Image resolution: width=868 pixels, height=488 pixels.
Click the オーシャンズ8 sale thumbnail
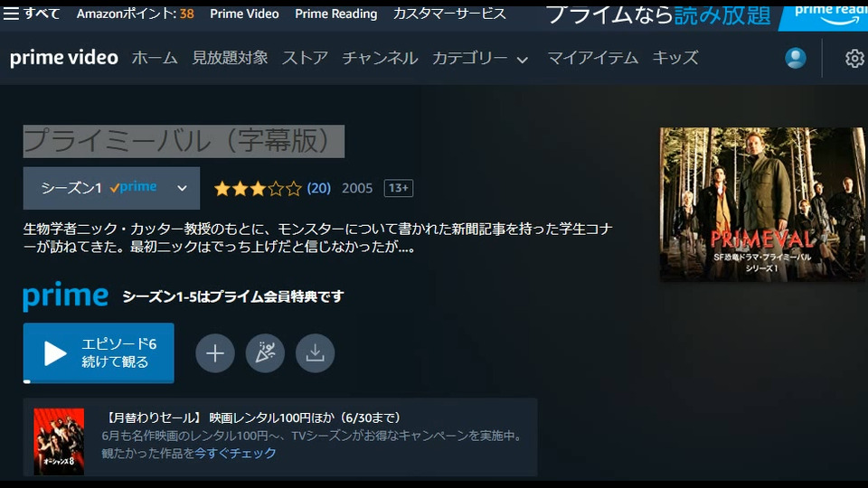coord(60,442)
